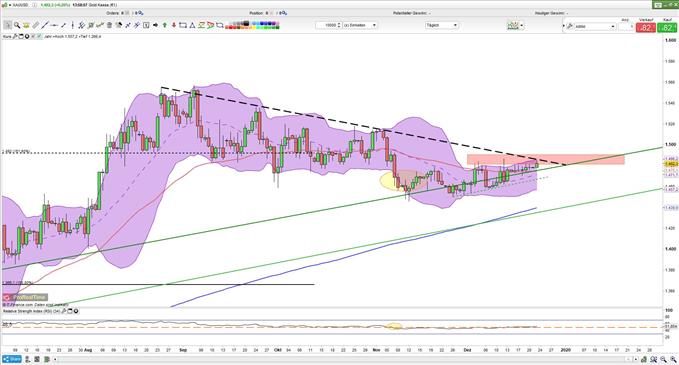Pick the red color in the palette
The image size is (679, 365).
coord(231,27)
